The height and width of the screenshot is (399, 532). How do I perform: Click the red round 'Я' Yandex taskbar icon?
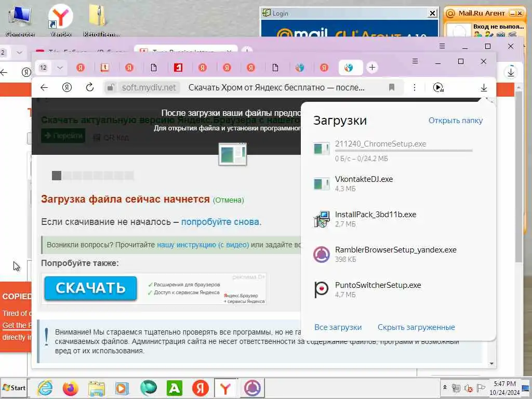point(200,388)
